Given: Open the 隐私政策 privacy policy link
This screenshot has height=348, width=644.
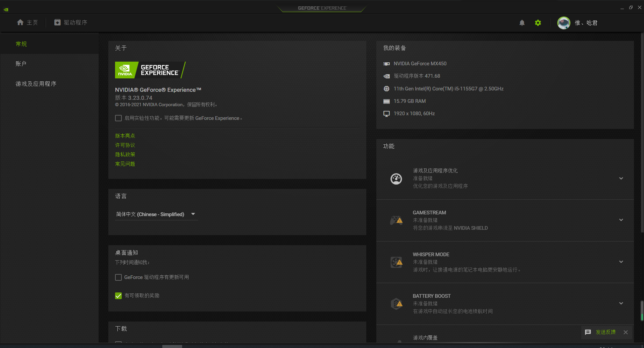Looking at the screenshot, I should tap(125, 154).
